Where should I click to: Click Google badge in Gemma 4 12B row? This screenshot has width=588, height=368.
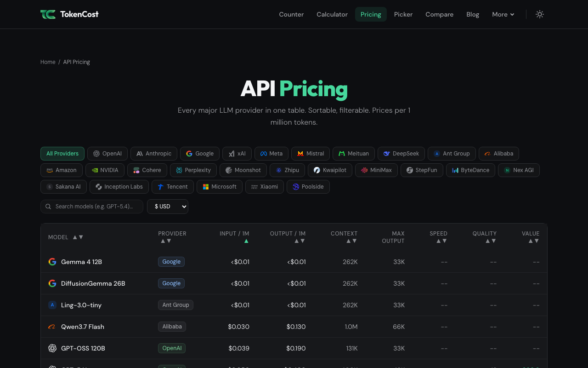171,262
